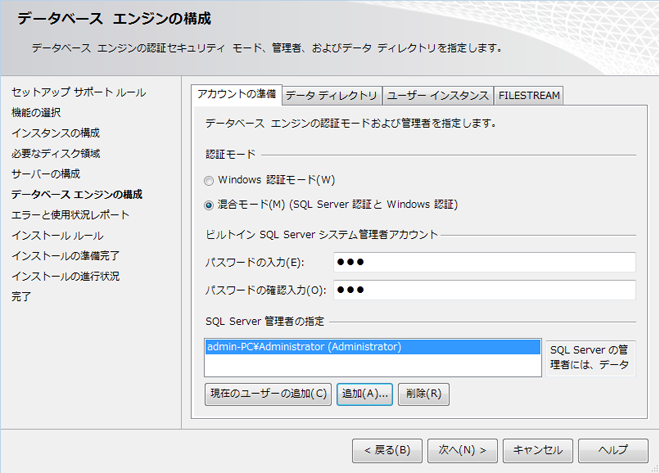Click インスタンスの構成 step in sidebar
Screen dimensions: 660x473
tap(56, 133)
